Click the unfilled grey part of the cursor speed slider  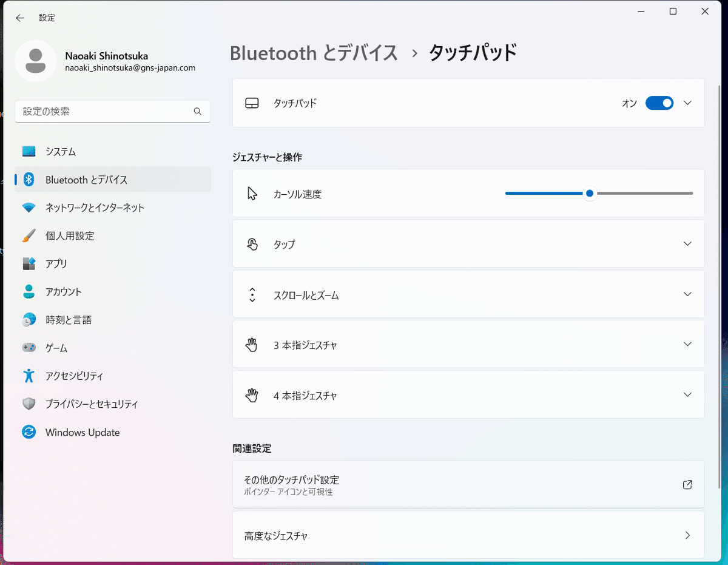(x=644, y=194)
